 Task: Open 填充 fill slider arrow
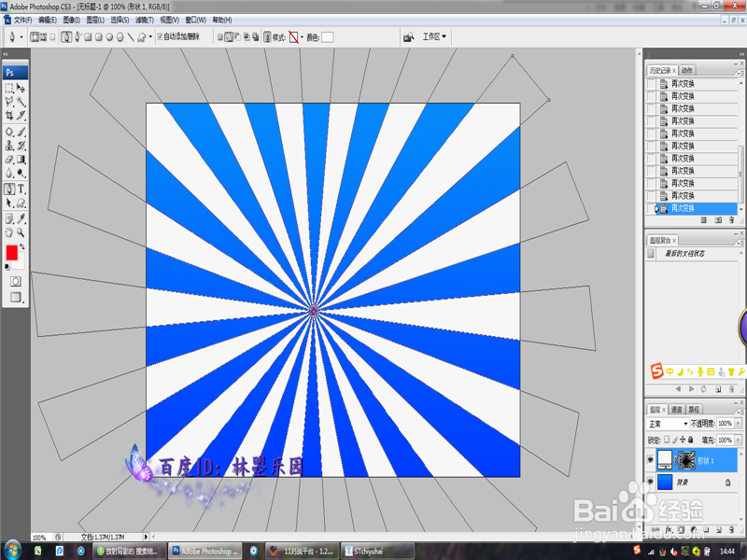739,440
